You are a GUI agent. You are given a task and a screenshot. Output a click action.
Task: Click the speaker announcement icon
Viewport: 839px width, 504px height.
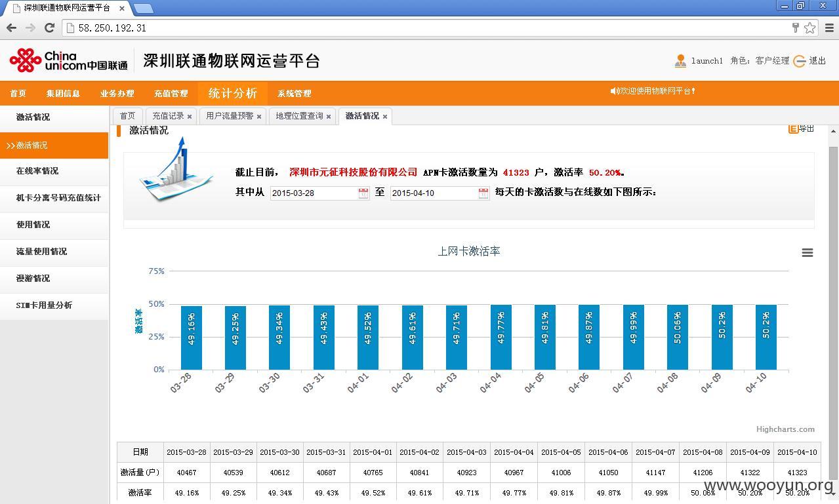click(615, 91)
